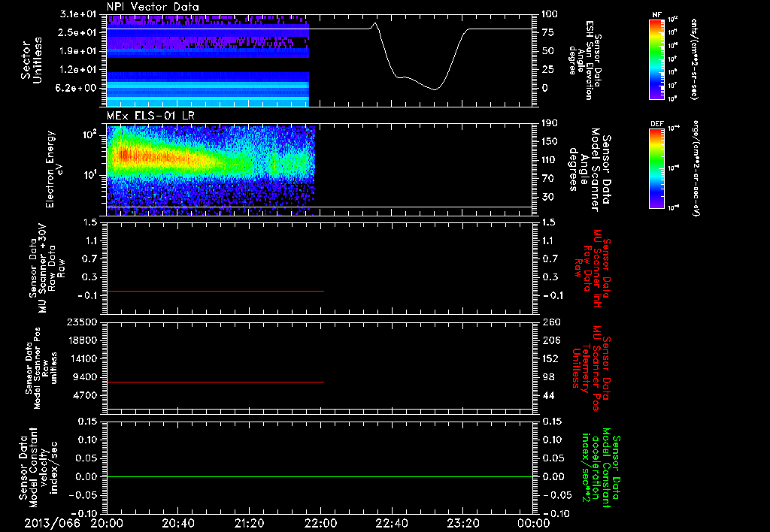Click the '23:20' time axis label
770x532 pixels.
click(x=463, y=523)
